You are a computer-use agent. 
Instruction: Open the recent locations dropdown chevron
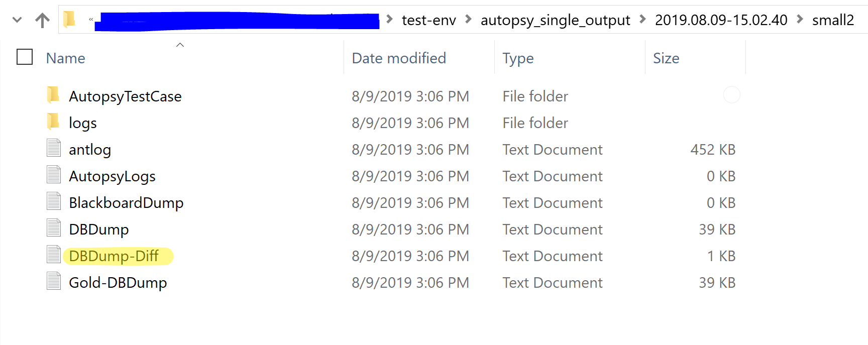[x=17, y=20]
